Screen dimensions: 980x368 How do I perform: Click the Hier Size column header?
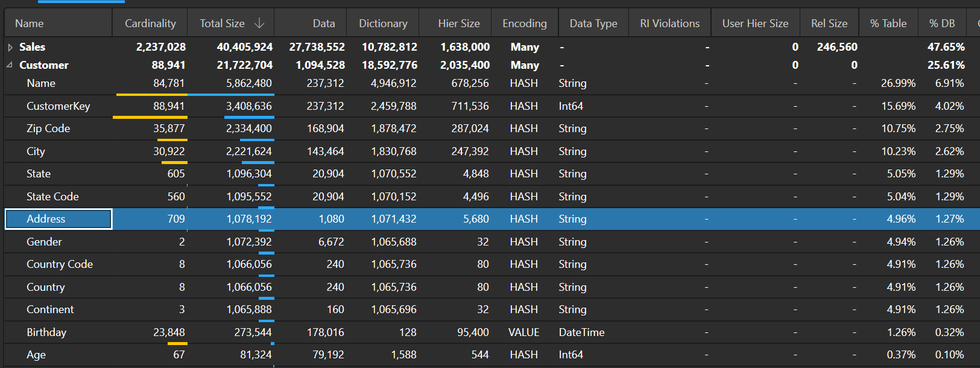458,24
